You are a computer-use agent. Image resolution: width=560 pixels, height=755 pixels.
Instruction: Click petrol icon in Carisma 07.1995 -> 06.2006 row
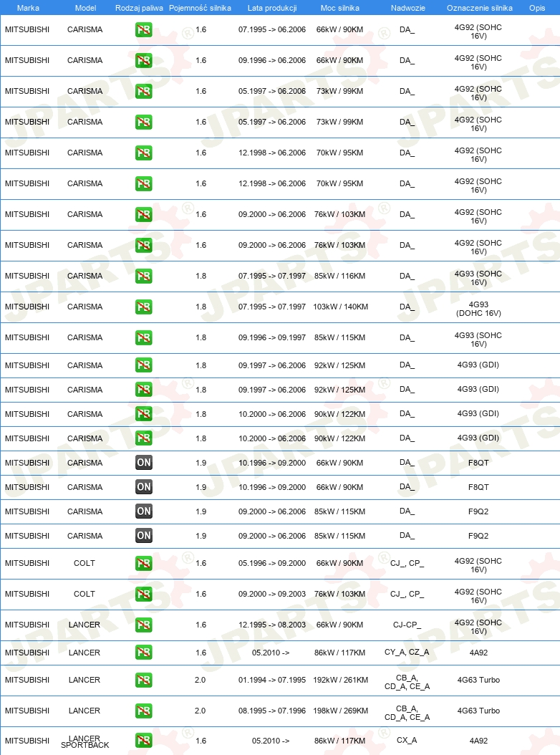pyautogui.click(x=143, y=30)
